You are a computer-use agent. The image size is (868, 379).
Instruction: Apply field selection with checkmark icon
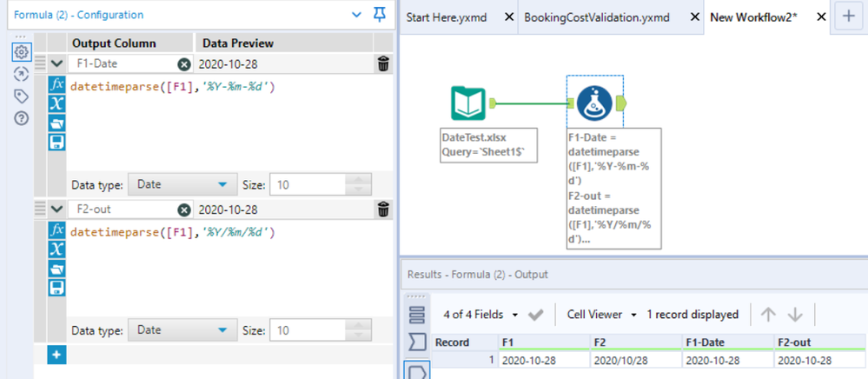pos(536,315)
